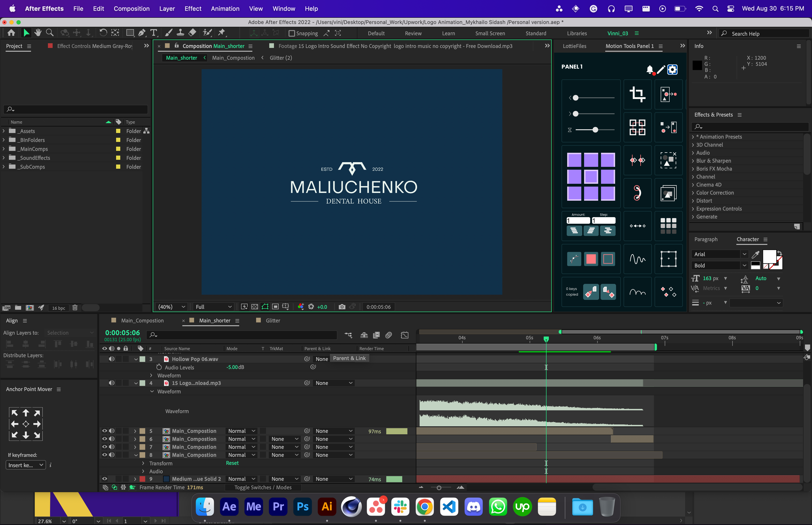Enable the Snapping checkbox
Screen dimensions: 812x525
(292, 33)
